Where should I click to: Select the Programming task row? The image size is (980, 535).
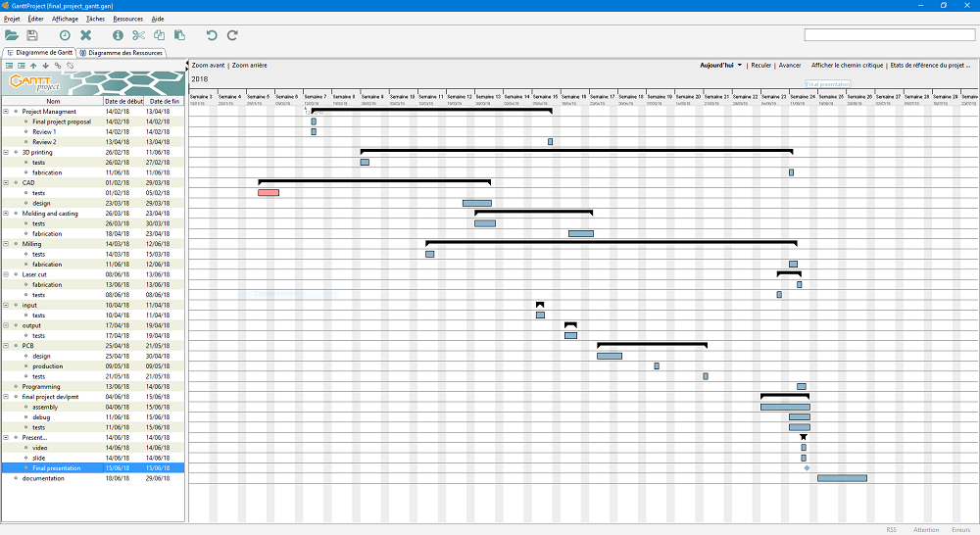coord(94,387)
